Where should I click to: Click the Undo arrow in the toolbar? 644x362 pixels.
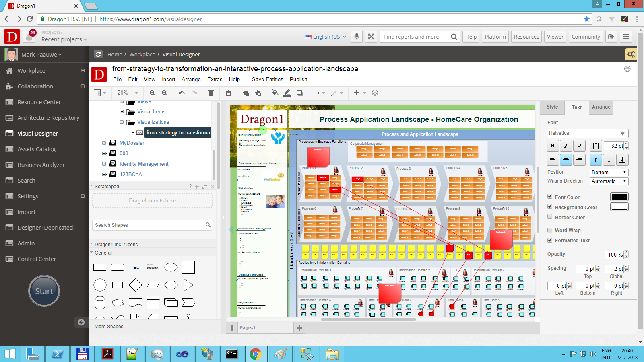point(181,93)
